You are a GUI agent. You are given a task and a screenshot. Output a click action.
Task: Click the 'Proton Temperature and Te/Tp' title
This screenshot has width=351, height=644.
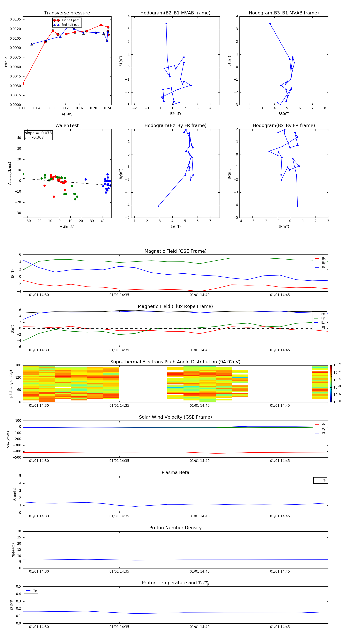pos(175,583)
